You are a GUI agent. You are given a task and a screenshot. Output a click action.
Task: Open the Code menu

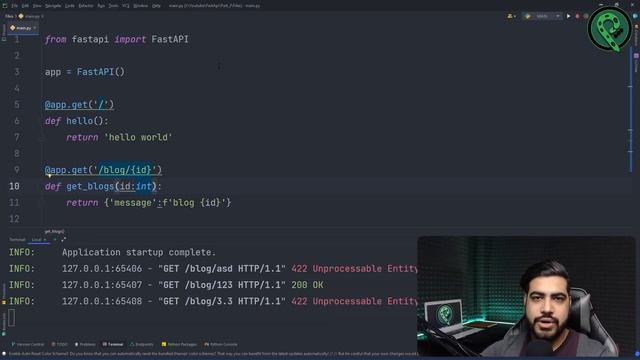click(69, 6)
